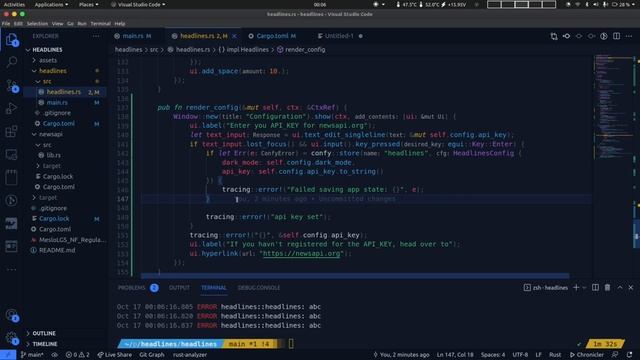Open Source Control view in activity bar
640x360 pixels.
pyautogui.click(x=11, y=85)
